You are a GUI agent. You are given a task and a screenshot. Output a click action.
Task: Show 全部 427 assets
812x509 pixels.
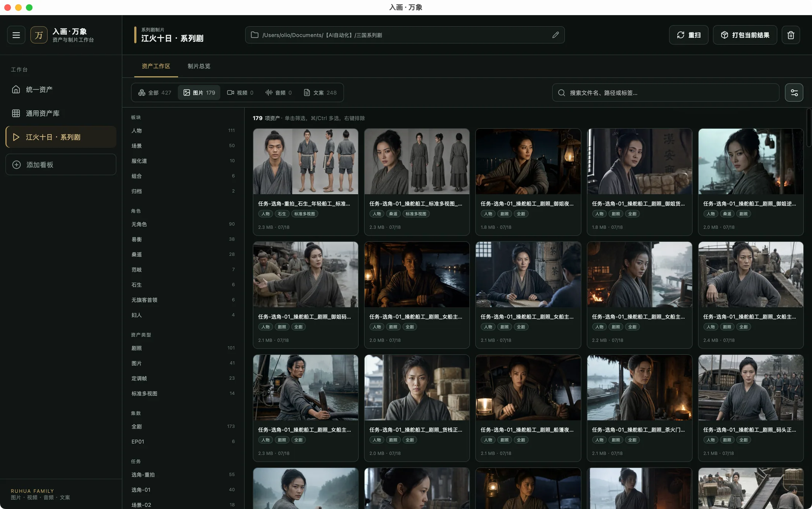(155, 93)
